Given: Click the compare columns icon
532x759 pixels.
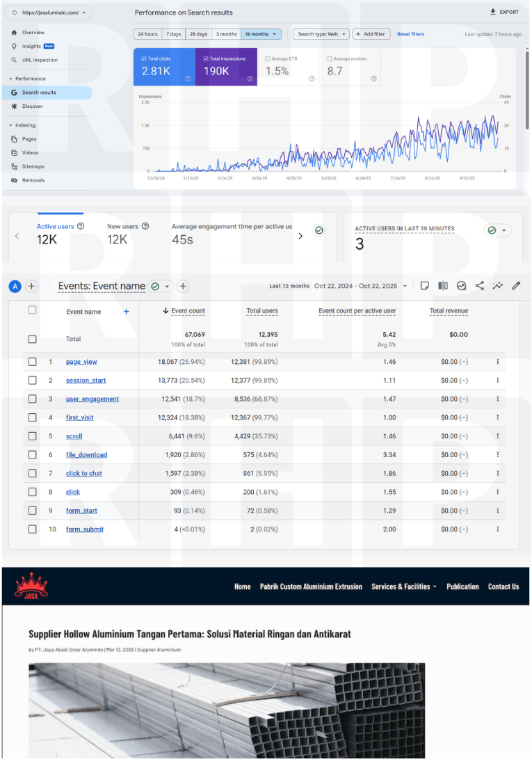Looking at the screenshot, I should click(x=443, y=286).
